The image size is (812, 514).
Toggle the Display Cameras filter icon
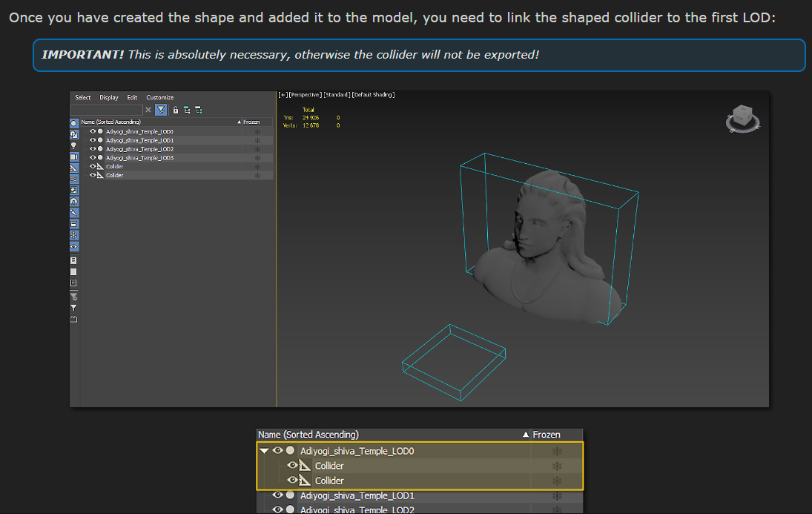pos(73,157)
